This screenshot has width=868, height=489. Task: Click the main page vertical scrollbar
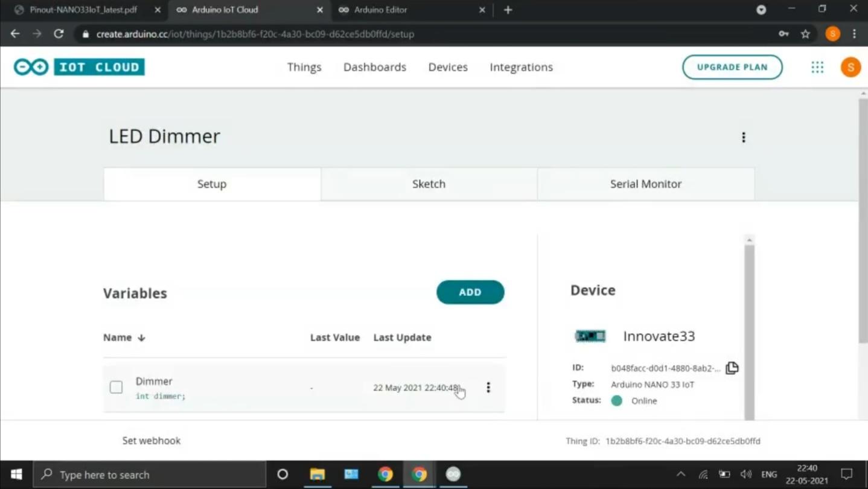863,220
